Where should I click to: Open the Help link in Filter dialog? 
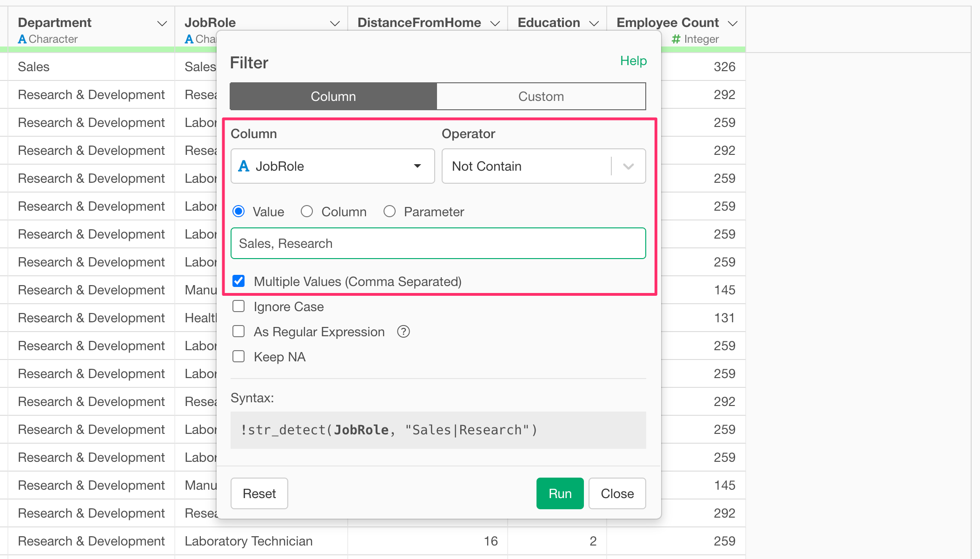[x=633, y=61]
